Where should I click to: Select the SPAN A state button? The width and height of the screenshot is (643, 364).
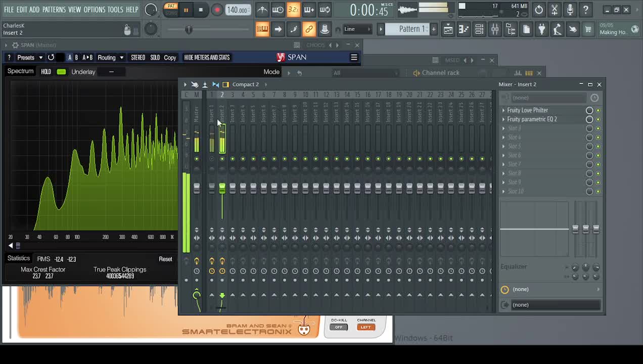(70, 58)
